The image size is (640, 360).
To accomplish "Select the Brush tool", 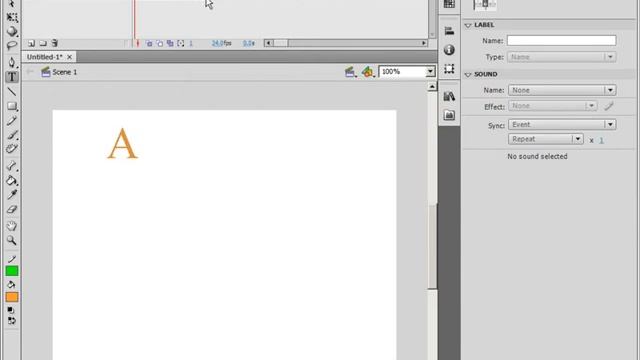I will point(12,135).
